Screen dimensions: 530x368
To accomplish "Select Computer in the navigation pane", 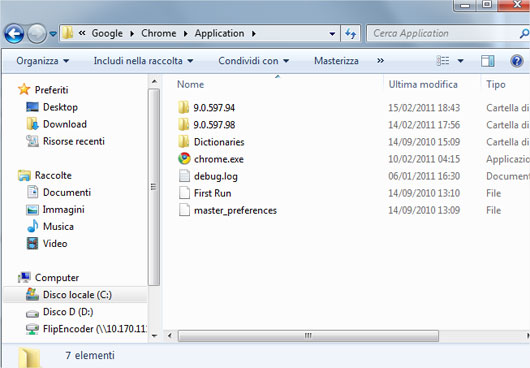I will (x=48, y=277).
